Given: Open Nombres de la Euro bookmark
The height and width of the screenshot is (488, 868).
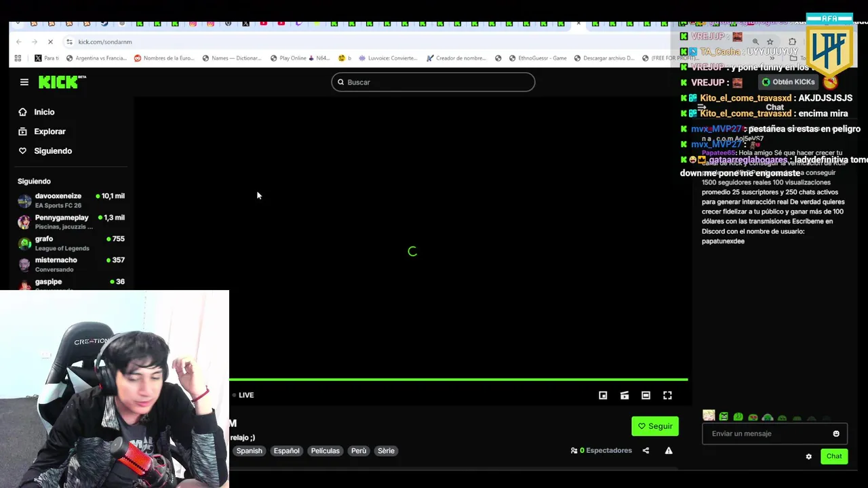Looking at the screenshot, I should click(164, 58).
